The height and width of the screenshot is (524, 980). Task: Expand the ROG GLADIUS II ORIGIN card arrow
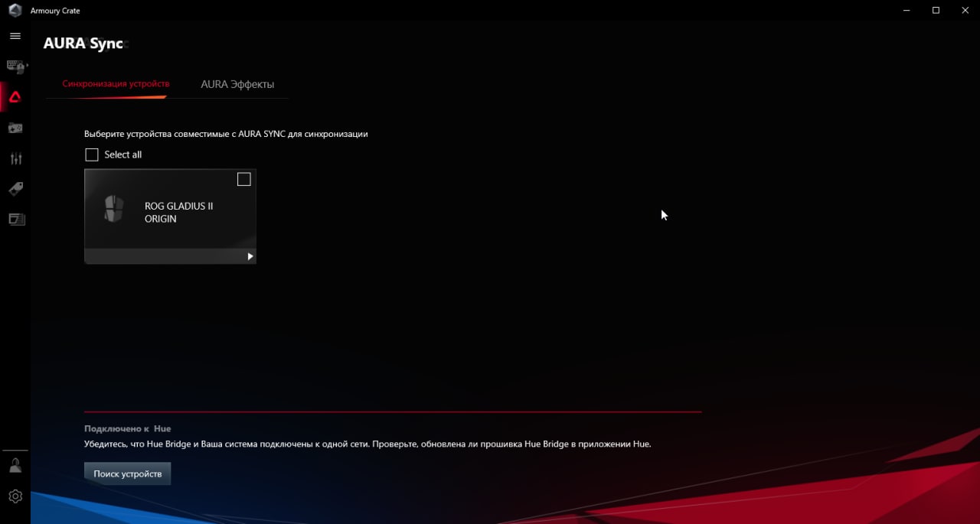click(250, 256)
